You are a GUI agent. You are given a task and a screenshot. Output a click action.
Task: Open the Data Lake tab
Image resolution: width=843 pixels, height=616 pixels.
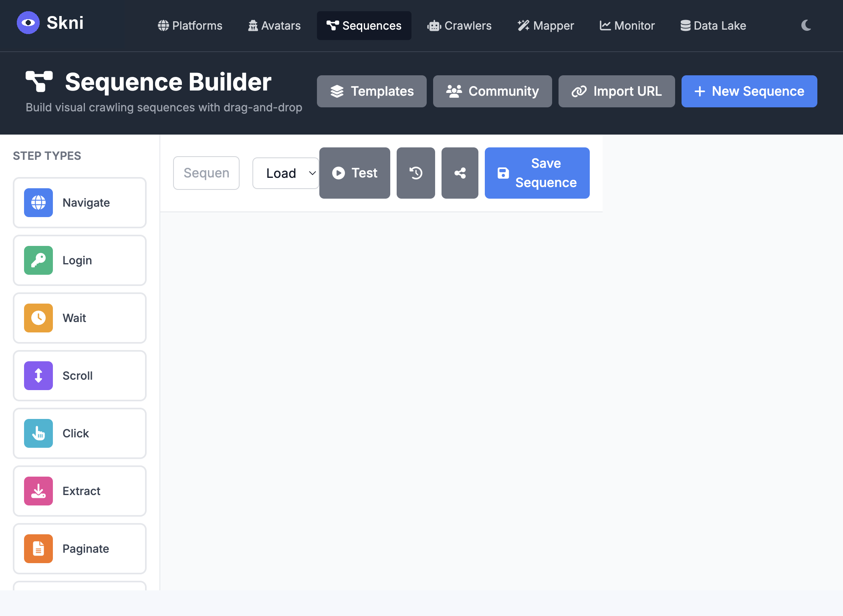pyautogui.click(x=713, y=26)
